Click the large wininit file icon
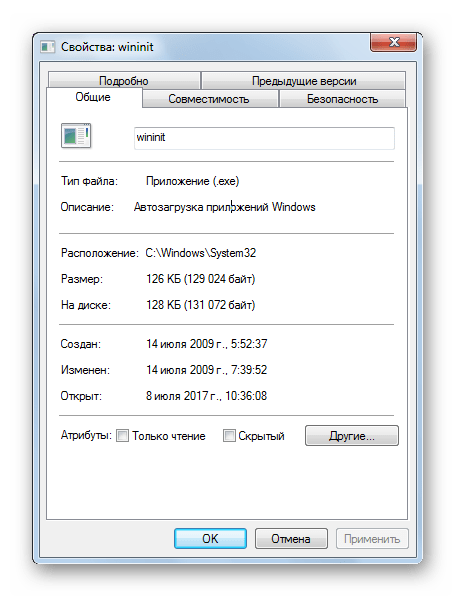This screenshot has width=456, height=597. [76, 136]
